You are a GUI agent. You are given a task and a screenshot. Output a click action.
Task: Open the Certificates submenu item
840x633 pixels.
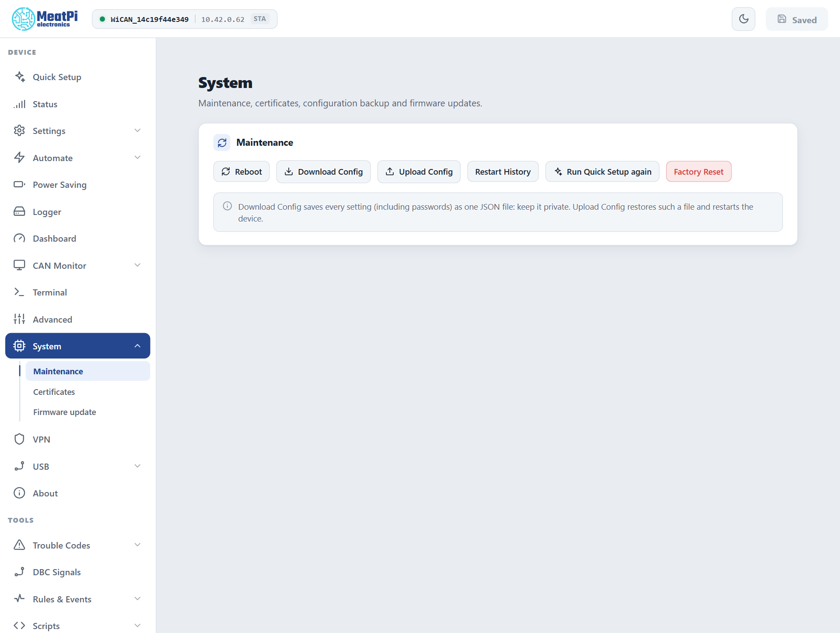pos(87,392)
